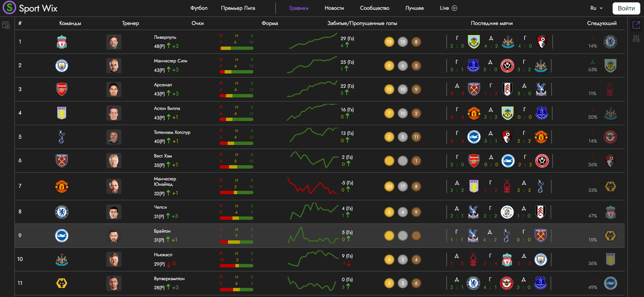The image size is (644, 297).
Task: Open Liverpool's last match versus Burnley crest
Action: (x=474, y=42)
